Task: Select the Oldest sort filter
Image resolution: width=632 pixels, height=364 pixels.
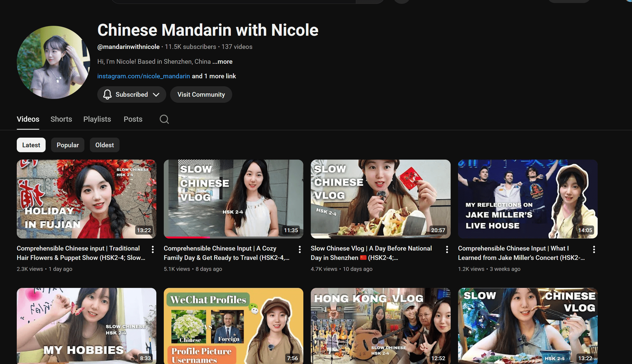Action: pyautogui.click(x=104, y=145)
